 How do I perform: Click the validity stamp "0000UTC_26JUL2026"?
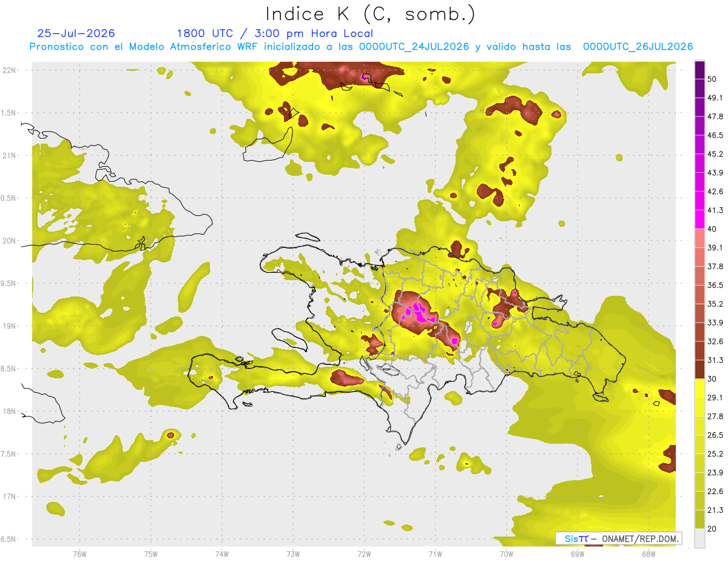click(x=638, y=47)
